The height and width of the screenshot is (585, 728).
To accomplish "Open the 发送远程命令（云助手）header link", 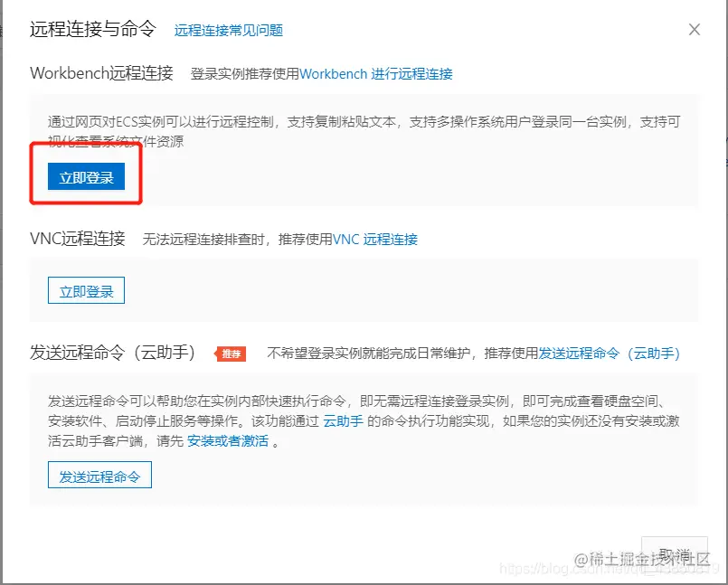I will pyautogui.click(x=610, y=354).
